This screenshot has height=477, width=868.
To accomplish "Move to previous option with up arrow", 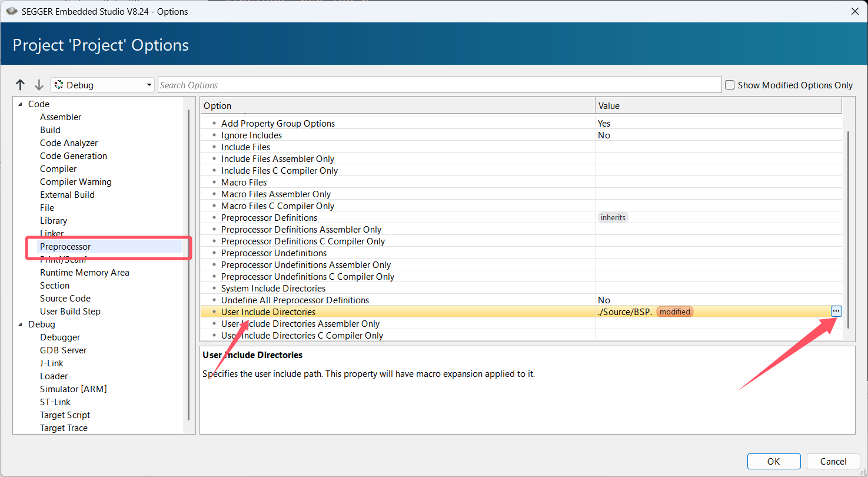I will (21, 85).
